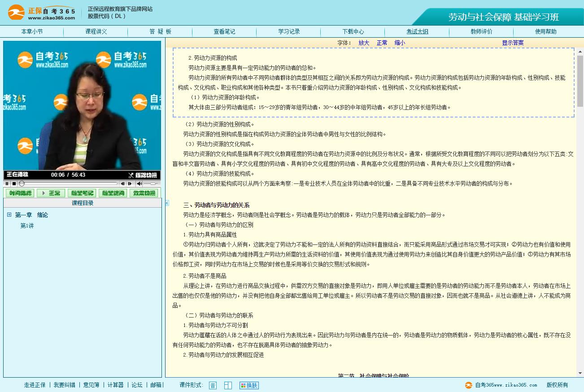Click the video progress seek bar

(68, 183)
